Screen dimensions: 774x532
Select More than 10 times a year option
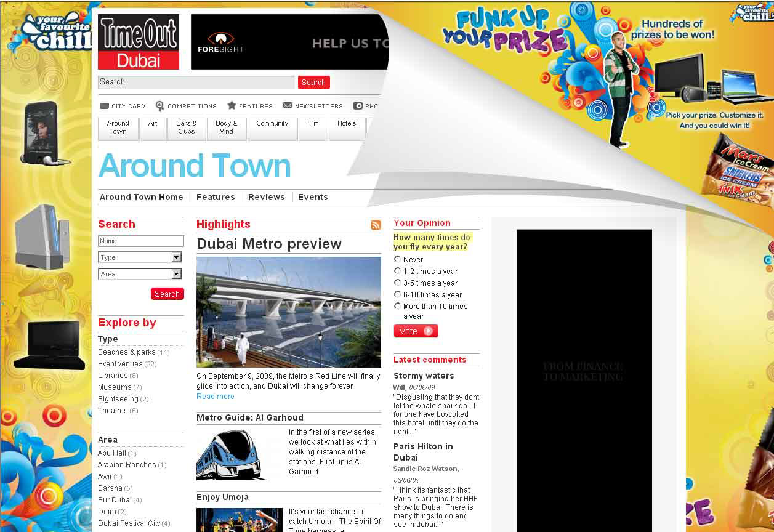click(398, 306)
